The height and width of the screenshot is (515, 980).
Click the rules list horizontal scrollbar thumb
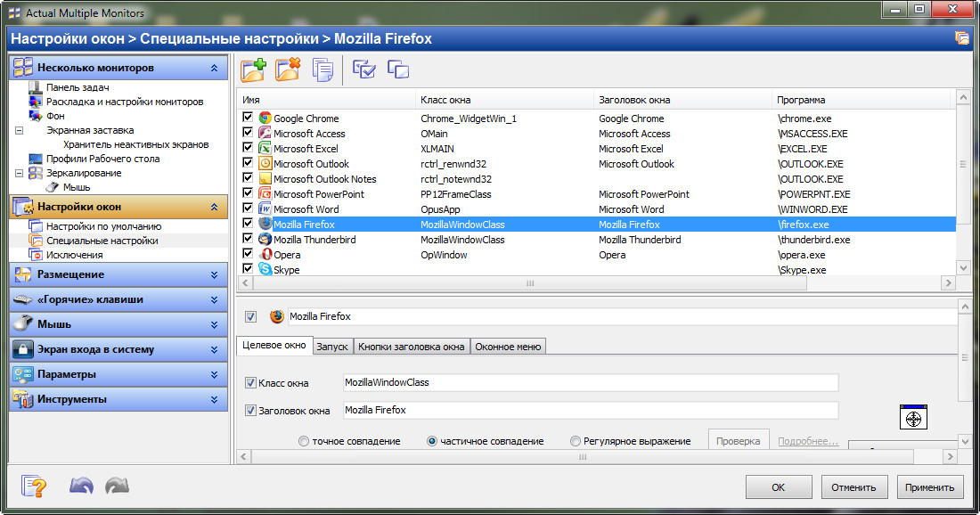[x=530, y=283]
